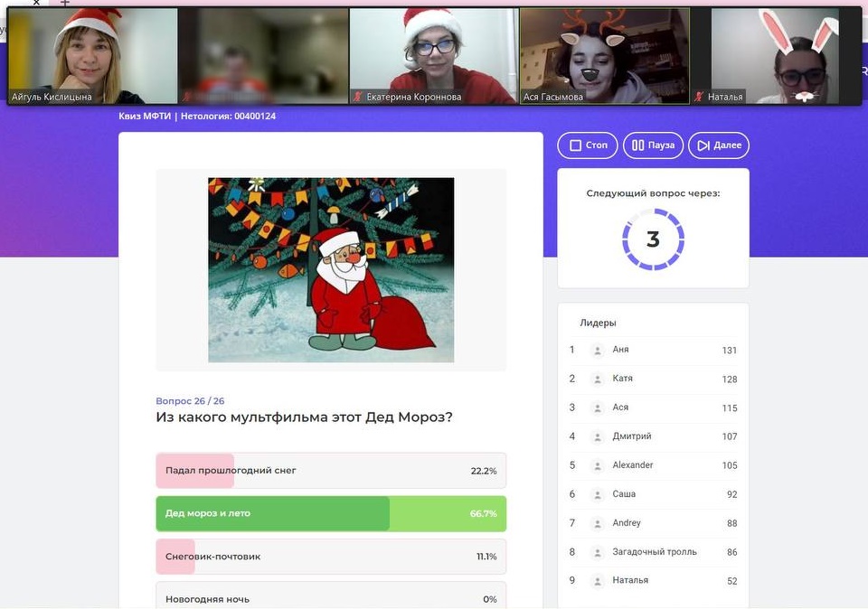868x609 pixels.
Task: Click the stop icon on the Стоп control
Action: (x=576, y=145)
